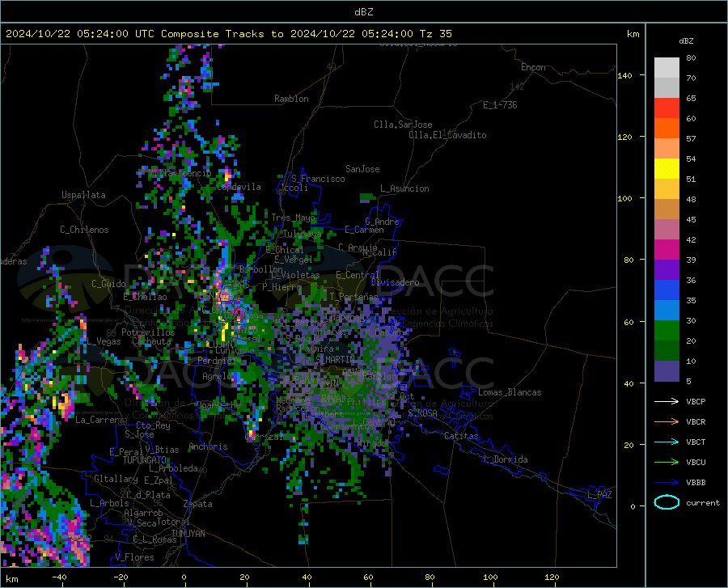Select the red band in dBZ legend
This screenshot has width=728, height=588.
(667, 108)
